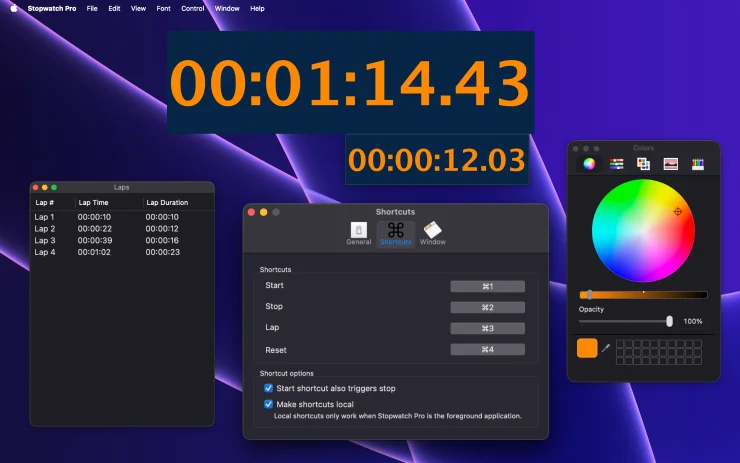The image size is (740, 463).
Task: Open the Stopwatch Pro app menu
Action: click(52, 8)
